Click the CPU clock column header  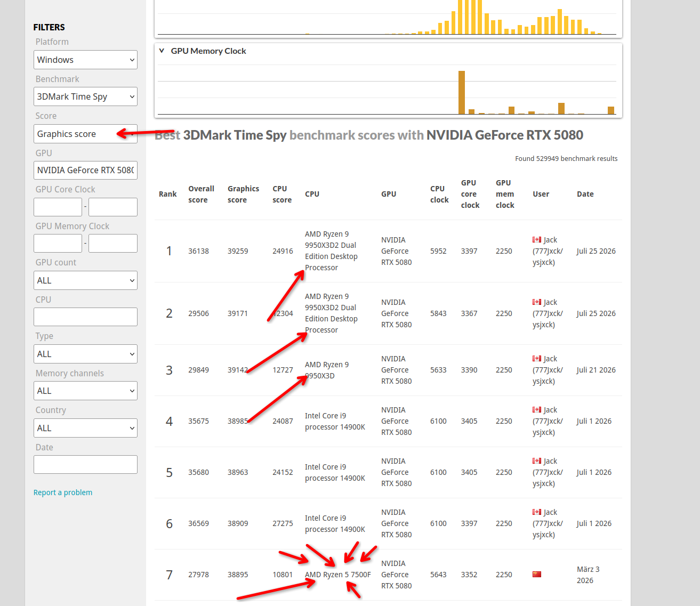click(439, 194)
